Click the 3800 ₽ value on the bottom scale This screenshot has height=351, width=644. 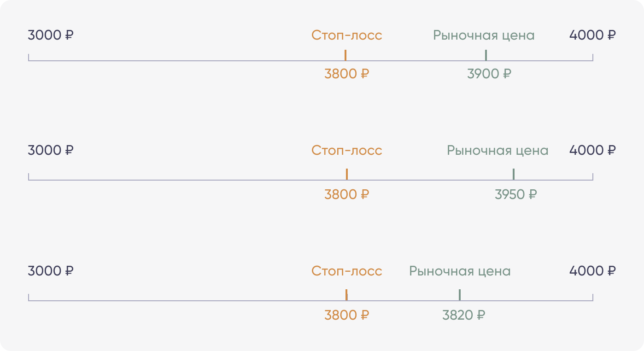pos(347,315)
